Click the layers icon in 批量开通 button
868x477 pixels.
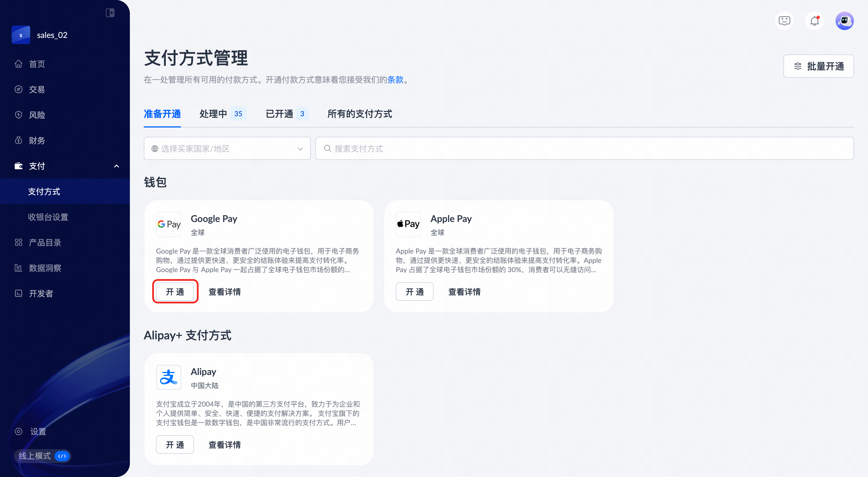click(798, 66)
